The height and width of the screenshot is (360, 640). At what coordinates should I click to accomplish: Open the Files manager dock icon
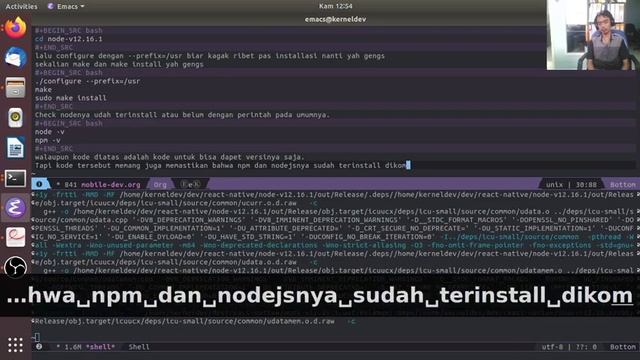16,87
